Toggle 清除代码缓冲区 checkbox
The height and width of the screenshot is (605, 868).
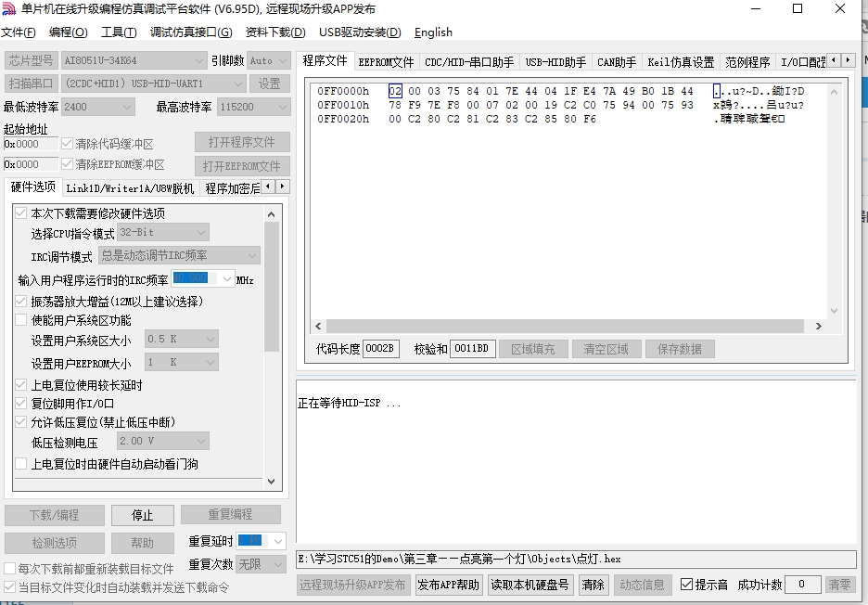point(68,144)
